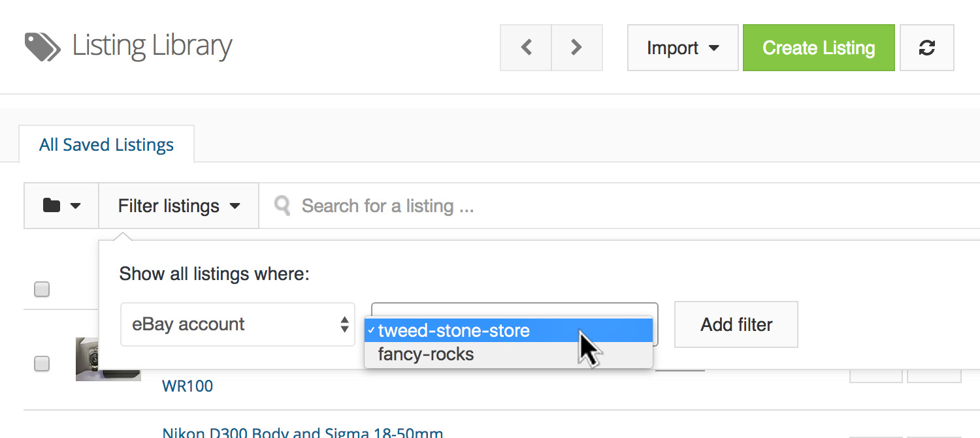
Task: Collapse the Filter listings dropdown
Action: (x=179, y=206)
